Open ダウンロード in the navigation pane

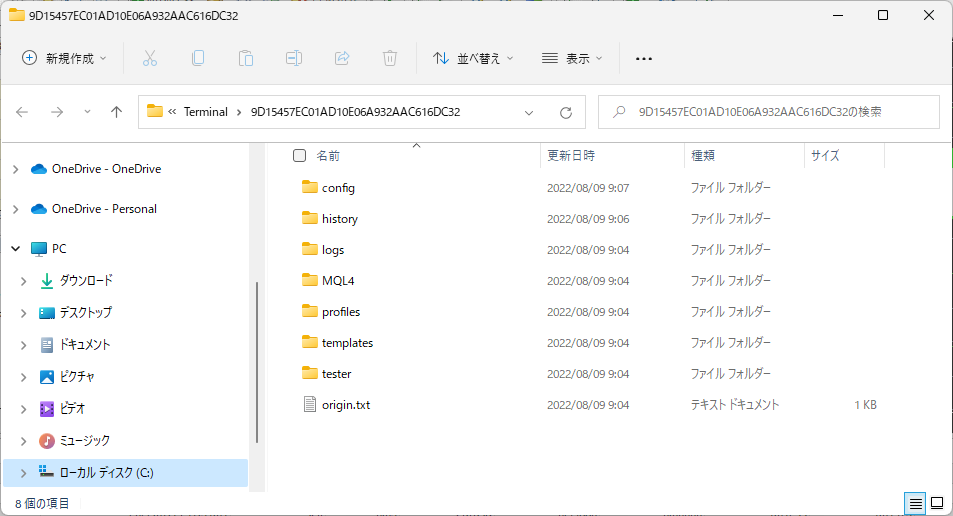pyautogui.click(x=86, y=281)
